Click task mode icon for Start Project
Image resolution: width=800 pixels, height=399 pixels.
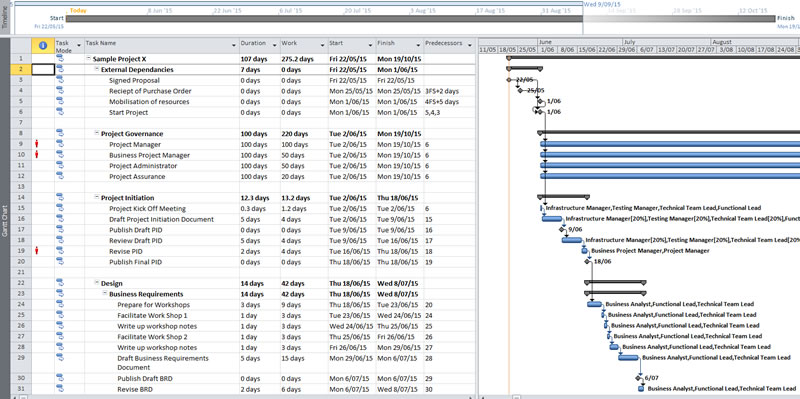point(60,112)
